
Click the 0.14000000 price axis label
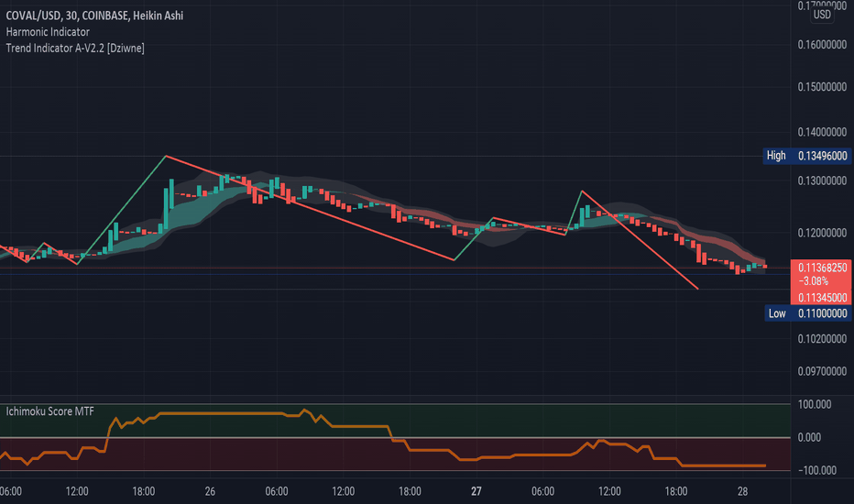pos(822,132)
